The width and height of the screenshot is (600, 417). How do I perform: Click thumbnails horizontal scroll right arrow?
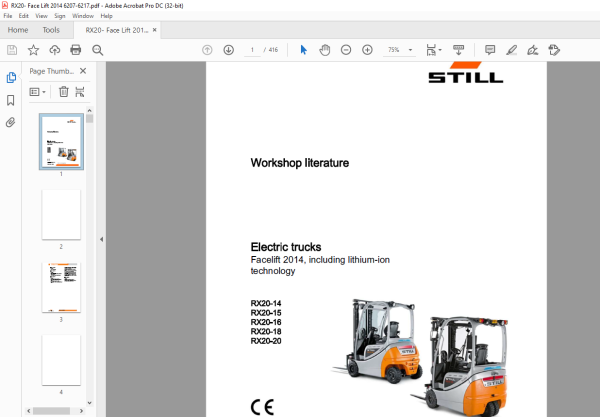point(81,411)
